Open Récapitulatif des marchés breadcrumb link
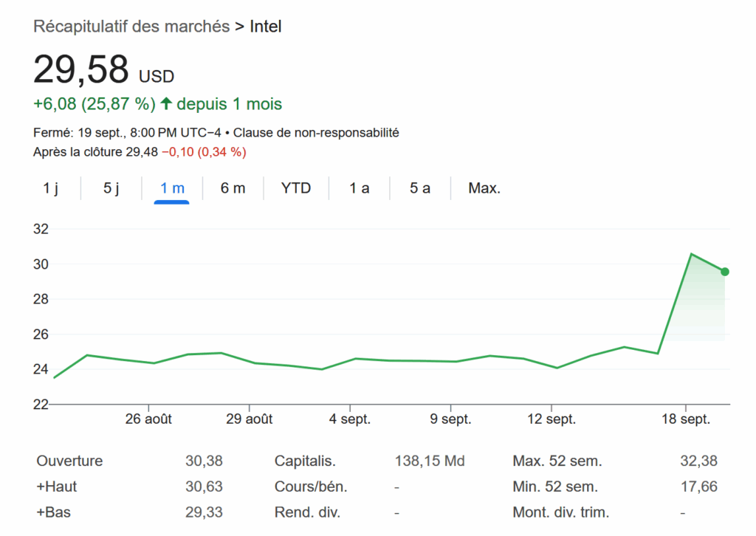Image resolution: width=756 pixels, height=536 pixels. click(131, 27)
